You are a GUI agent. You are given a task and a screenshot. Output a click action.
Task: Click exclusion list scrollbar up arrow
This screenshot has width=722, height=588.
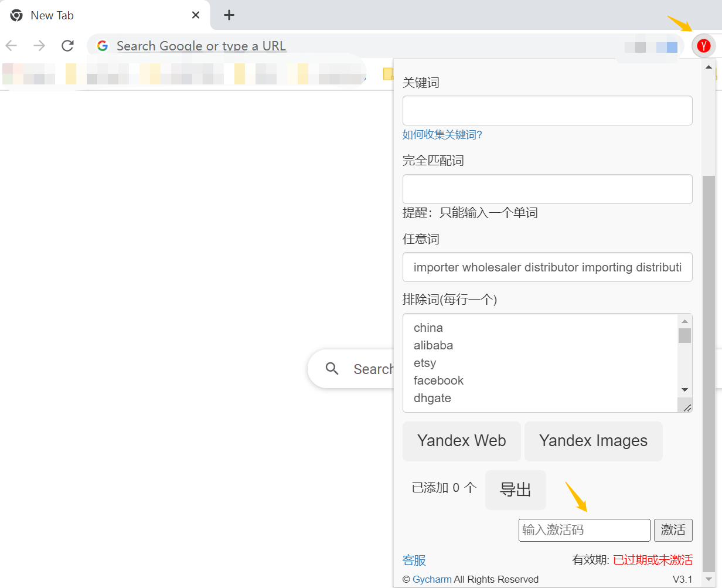click(684, 321)
